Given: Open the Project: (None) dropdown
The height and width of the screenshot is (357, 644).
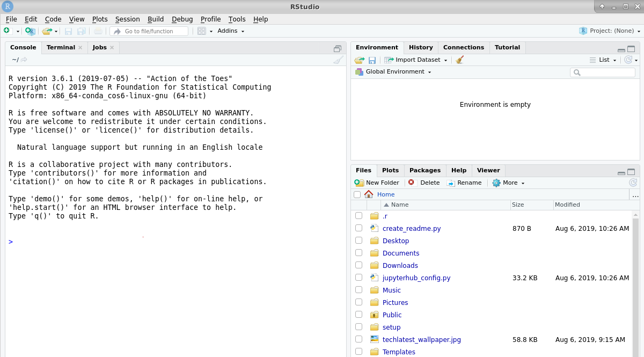Looking at the screenshot, I should [609, 31].
